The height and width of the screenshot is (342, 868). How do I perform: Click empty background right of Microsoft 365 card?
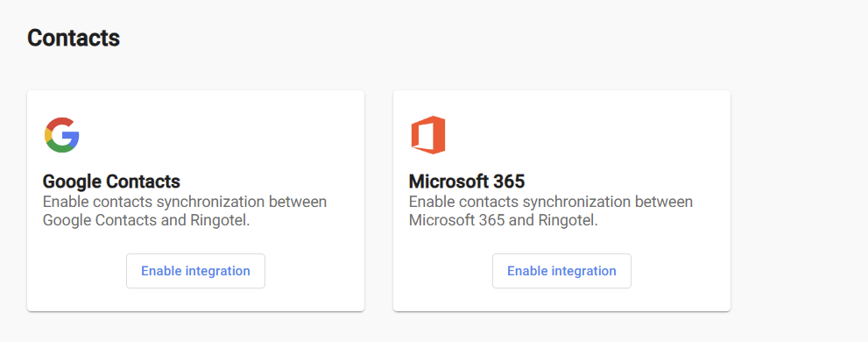point(797,200)
